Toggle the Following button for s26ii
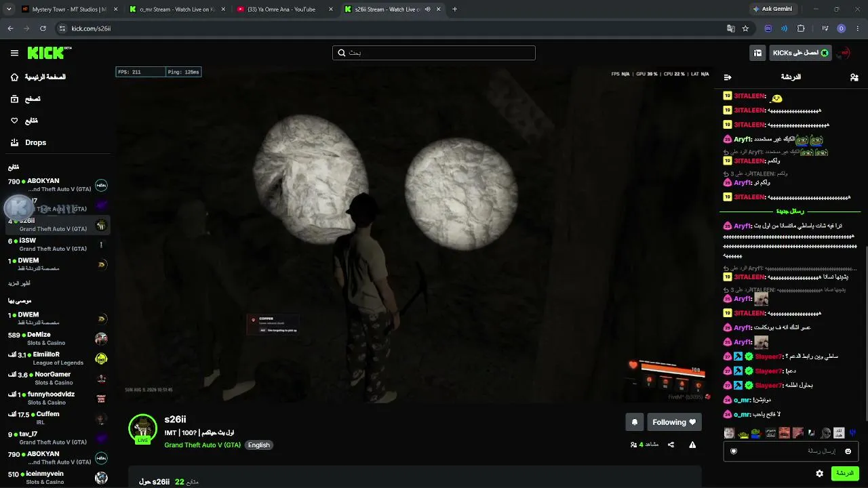The image size is (868, 488). tap(674, 422)
